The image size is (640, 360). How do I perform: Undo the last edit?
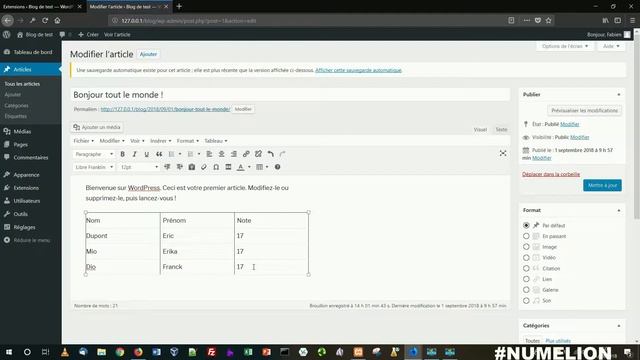click(x=271, y=154)
